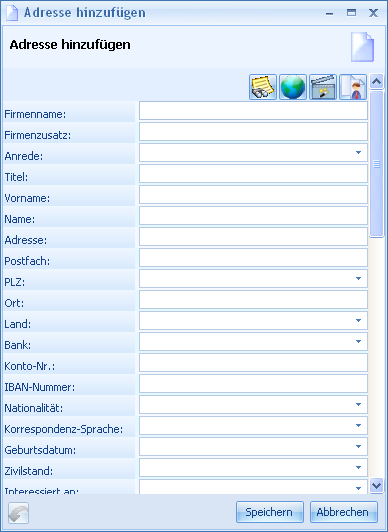Viewport: 388px width, 532px height.
Task: Click the Zivilstand: label
Action: (x=28, y=471)
